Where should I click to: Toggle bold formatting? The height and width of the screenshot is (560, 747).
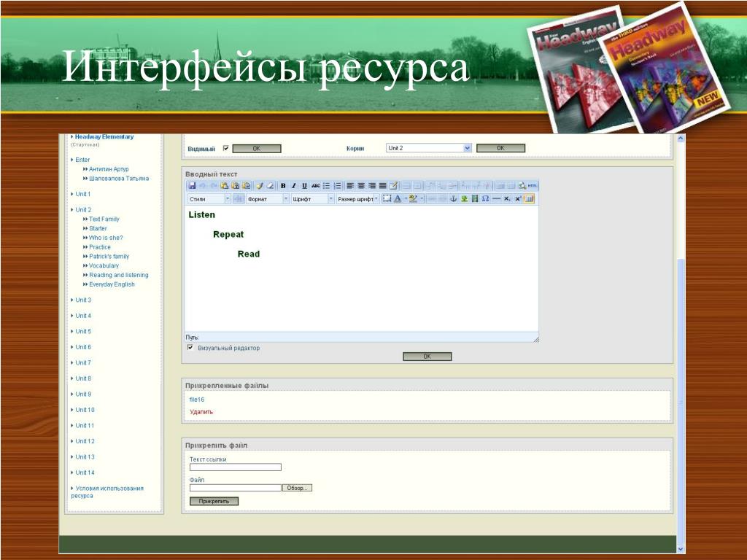(283, 186)
